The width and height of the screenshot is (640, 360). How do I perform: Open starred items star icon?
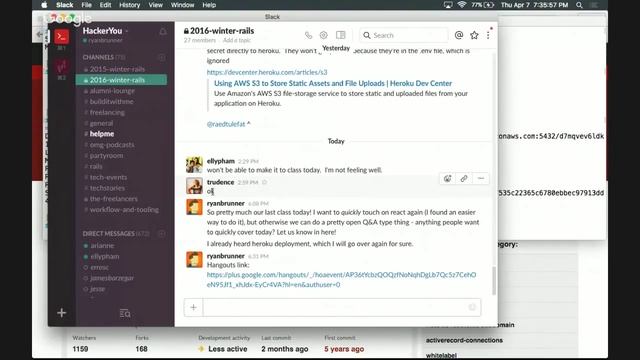[474, 35]
